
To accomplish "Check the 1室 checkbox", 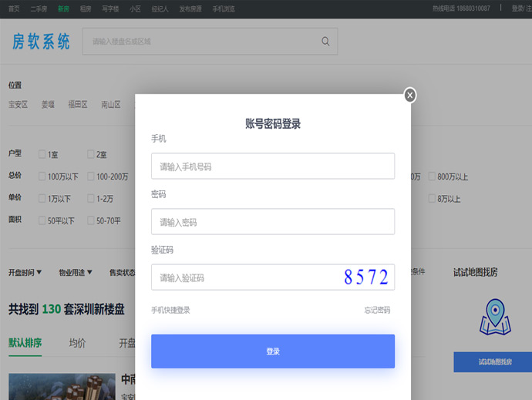I will coord(42,154).
